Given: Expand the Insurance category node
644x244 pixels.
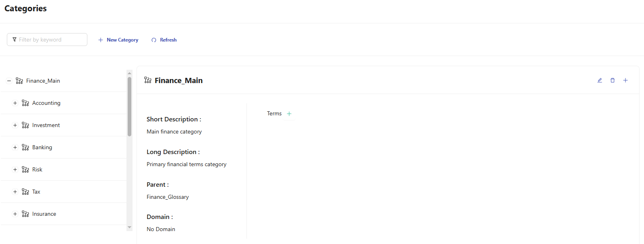Looking at the screenshot, I should (x=15, y=214).
